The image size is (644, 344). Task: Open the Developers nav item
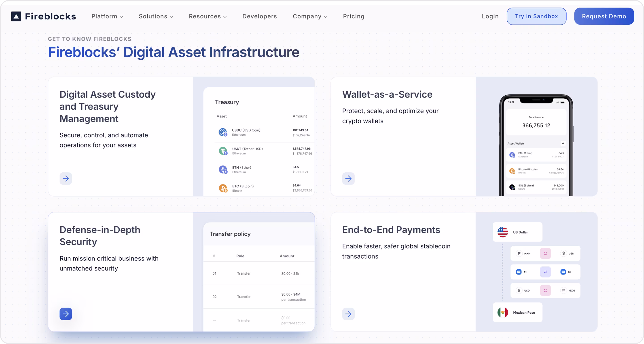tap(259, 16)
